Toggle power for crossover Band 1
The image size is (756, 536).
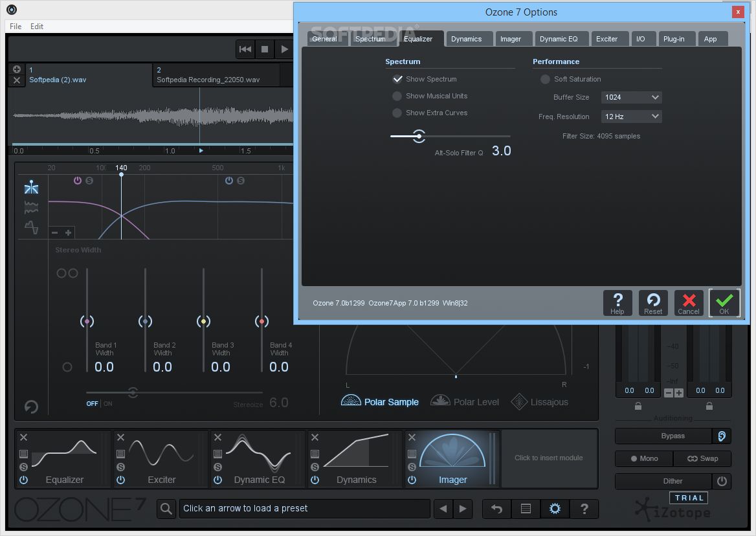coord(77,180)
